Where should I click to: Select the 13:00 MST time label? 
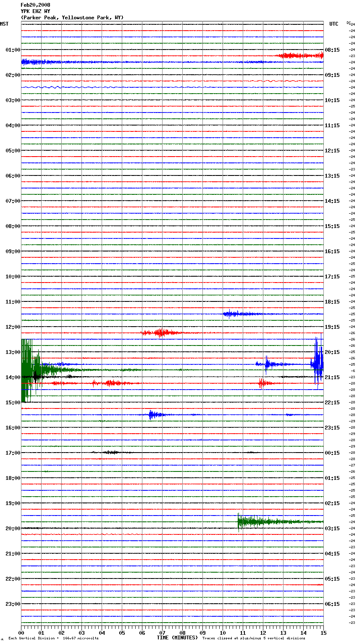(13, 352)
